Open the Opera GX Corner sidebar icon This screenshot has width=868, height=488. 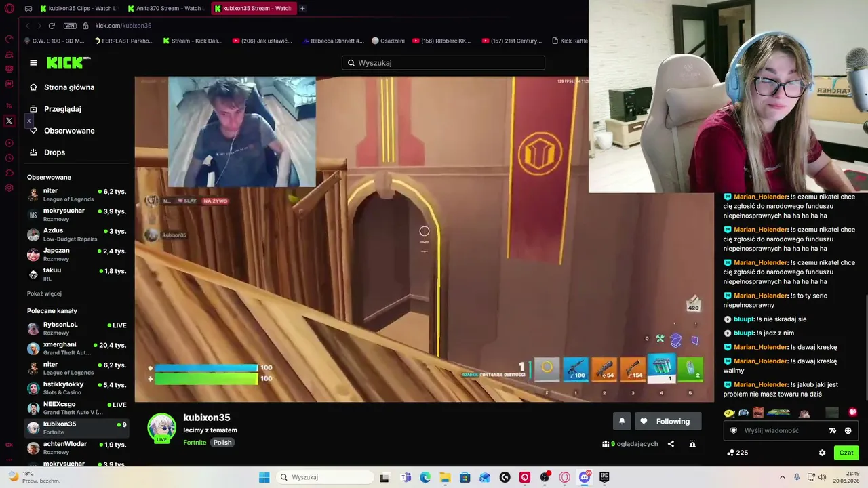pyautogui.click(x=9, y=445)
